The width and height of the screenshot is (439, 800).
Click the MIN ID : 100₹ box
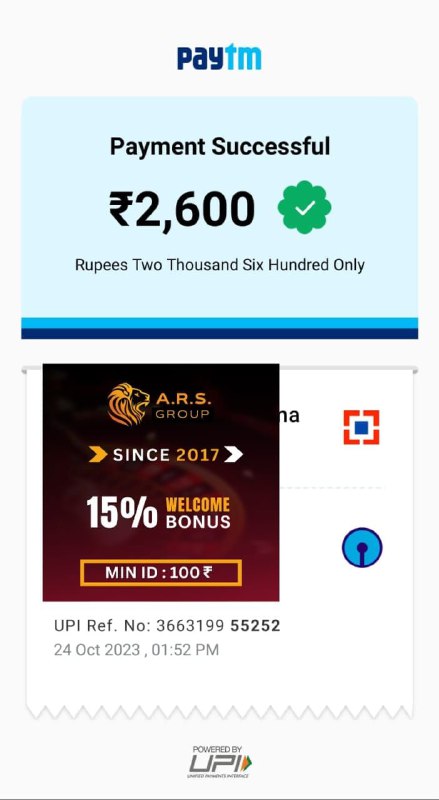tap(161, 572)
